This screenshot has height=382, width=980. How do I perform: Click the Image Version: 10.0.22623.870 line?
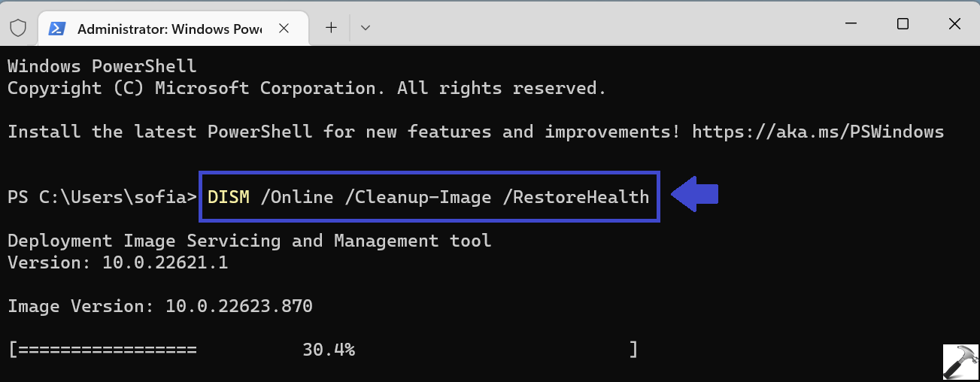(160, 307)
